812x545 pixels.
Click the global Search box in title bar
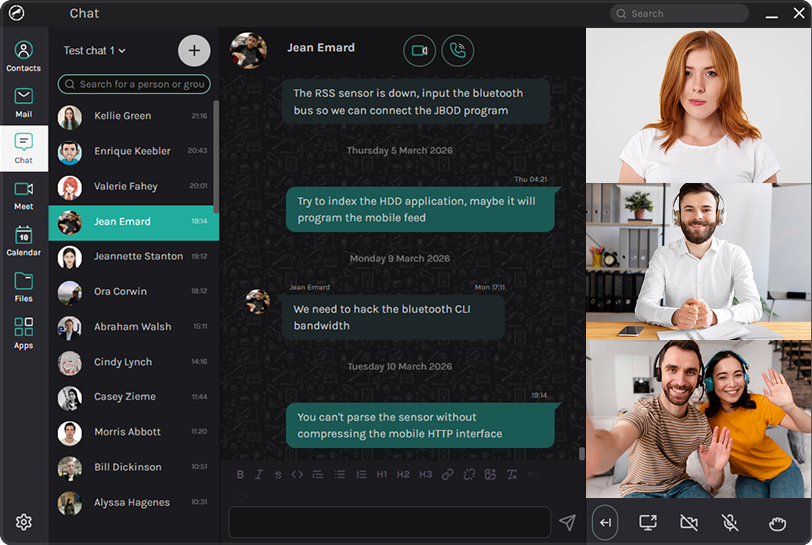[x=679, y=13]
